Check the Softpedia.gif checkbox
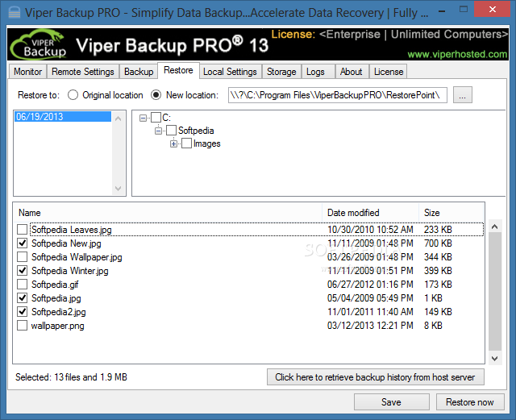 click(22, 285)
